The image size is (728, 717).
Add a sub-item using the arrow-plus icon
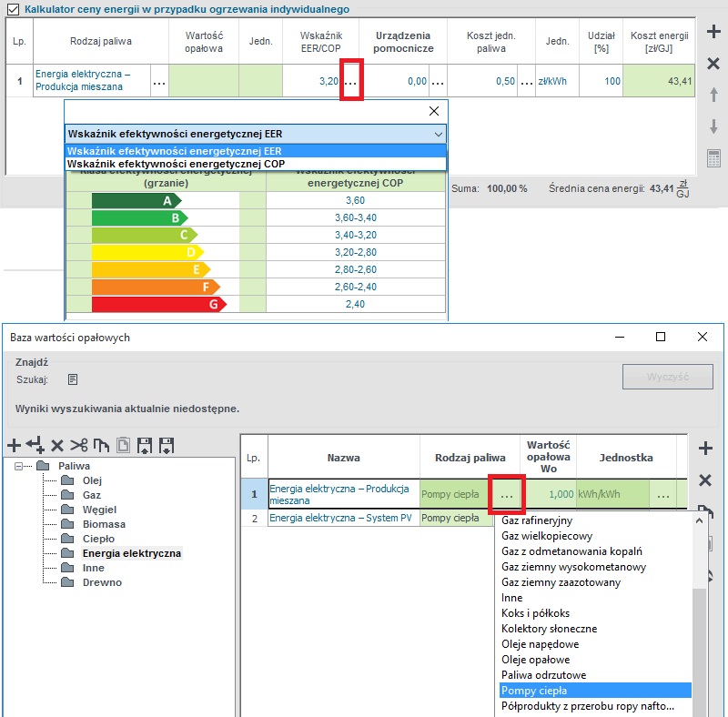click(35, 445)
